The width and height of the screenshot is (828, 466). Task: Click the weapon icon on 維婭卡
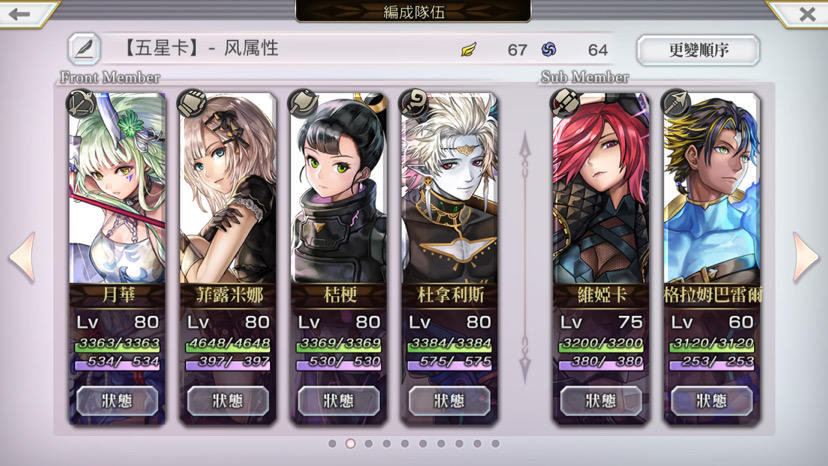click(564, 102)
